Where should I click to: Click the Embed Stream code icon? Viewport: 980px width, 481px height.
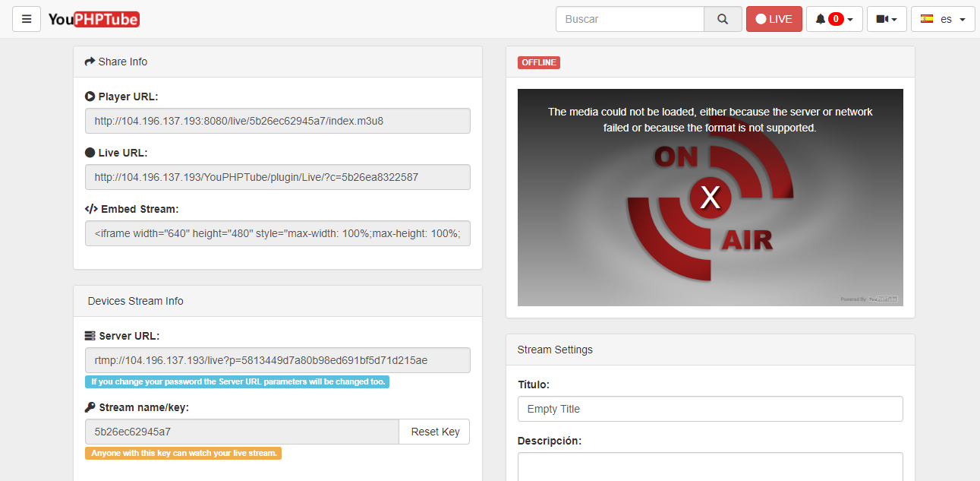click(x=90, y=208)
